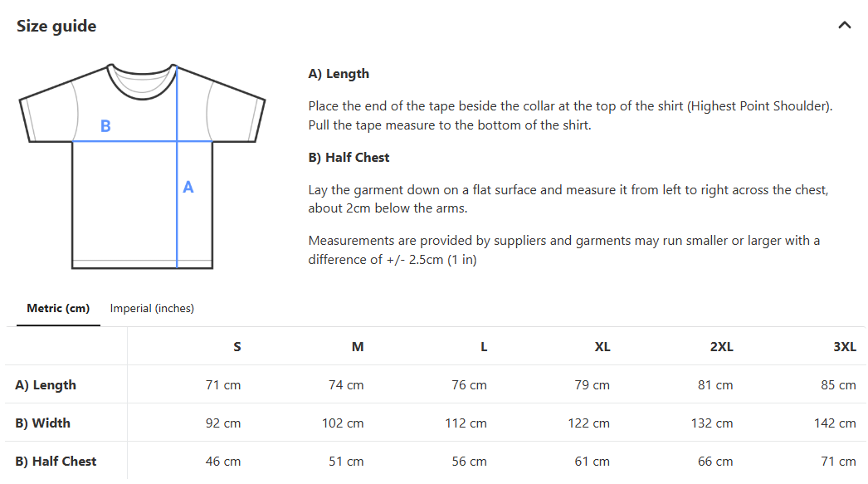
Task: Click the 71 cm length value for S
Action: (223, 385)
